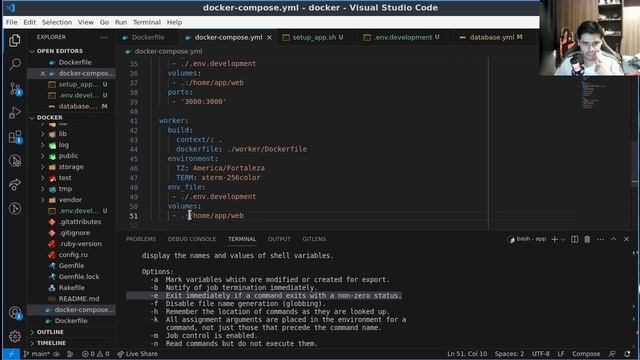Viewport: 640px width, 360px height.
Task: Click the feedback icon in status bar
Action: (x=612, y=354)
